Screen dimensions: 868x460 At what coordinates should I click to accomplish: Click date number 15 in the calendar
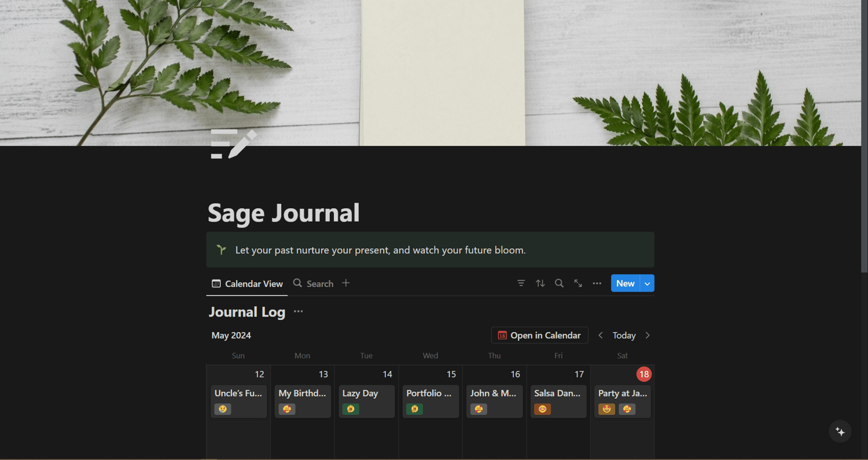[x=451, y=374]
